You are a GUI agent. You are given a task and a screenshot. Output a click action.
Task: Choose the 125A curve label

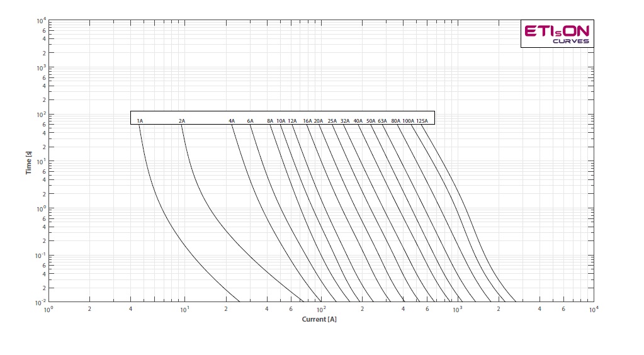point(422,121)
